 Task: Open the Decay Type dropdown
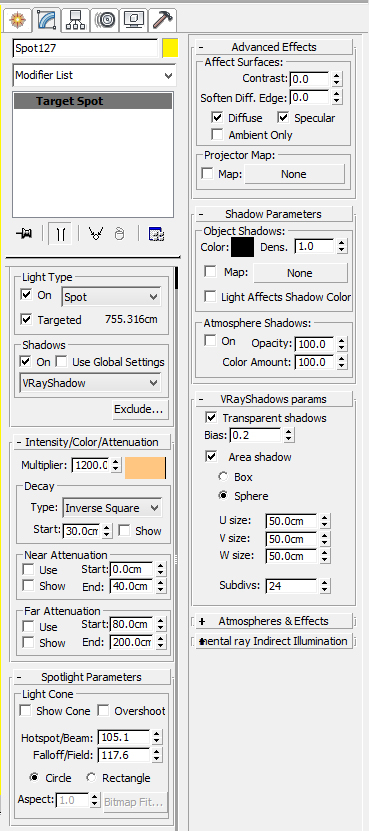pos(112,508)
